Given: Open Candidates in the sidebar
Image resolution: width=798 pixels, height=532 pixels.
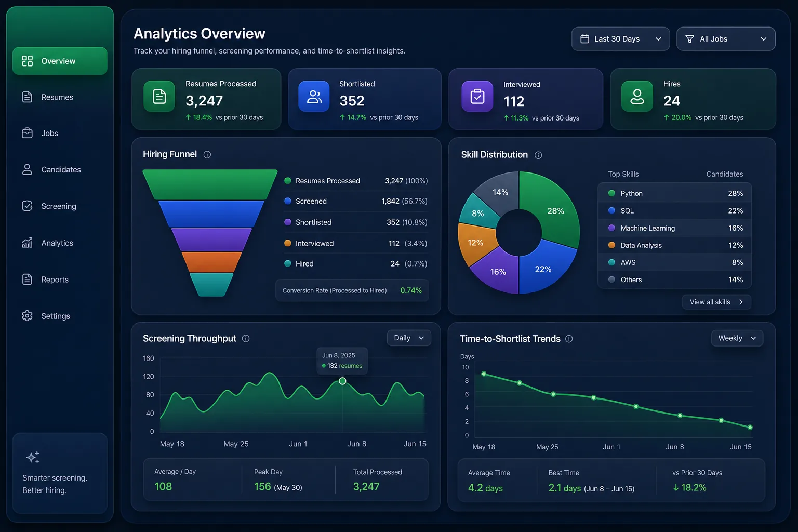Looking at the screenshot, I should coord(60,170).
